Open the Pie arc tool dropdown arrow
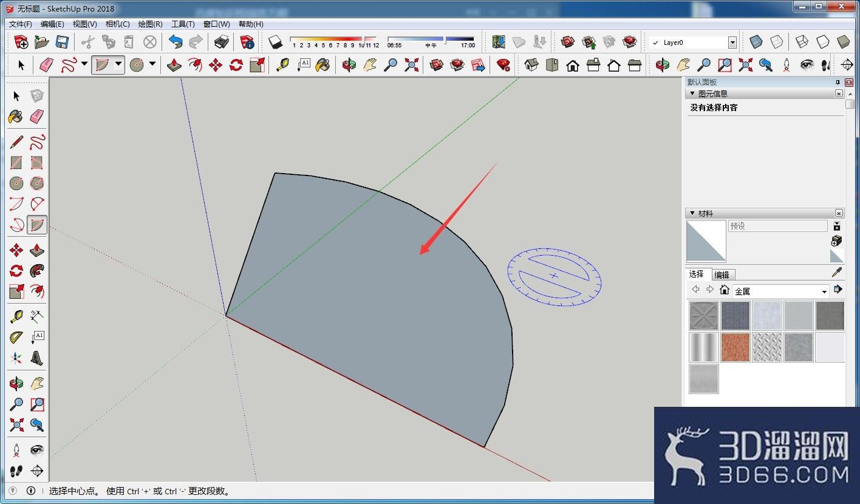Viewport: 860px width, 504px height. pyautogui.click(x=118, y=64)
